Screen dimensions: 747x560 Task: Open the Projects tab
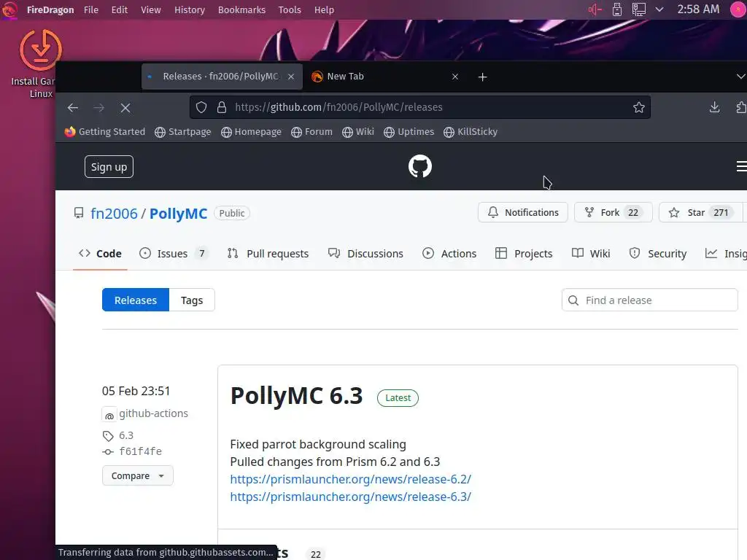click(x=524, y=253)
